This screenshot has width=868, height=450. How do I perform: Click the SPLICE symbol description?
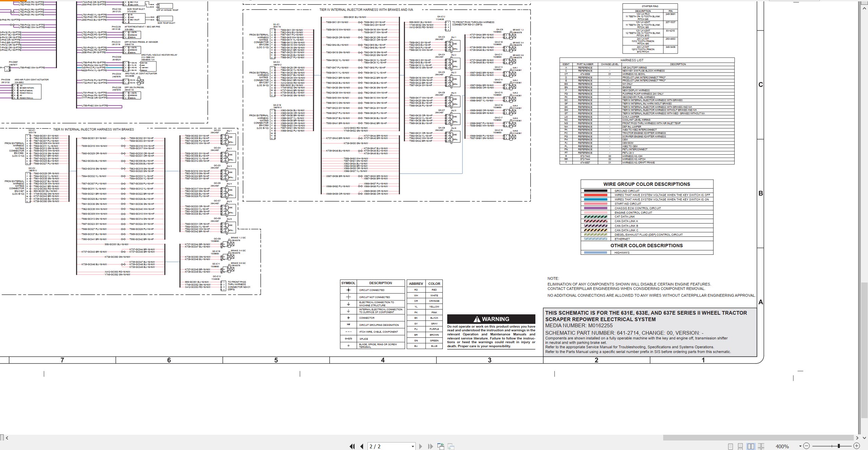click(x=363, y=339)
